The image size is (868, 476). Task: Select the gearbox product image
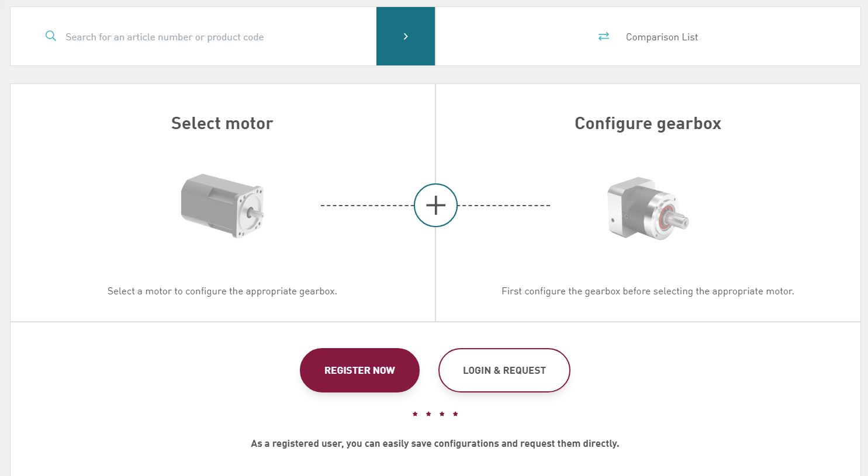(648, 209)
